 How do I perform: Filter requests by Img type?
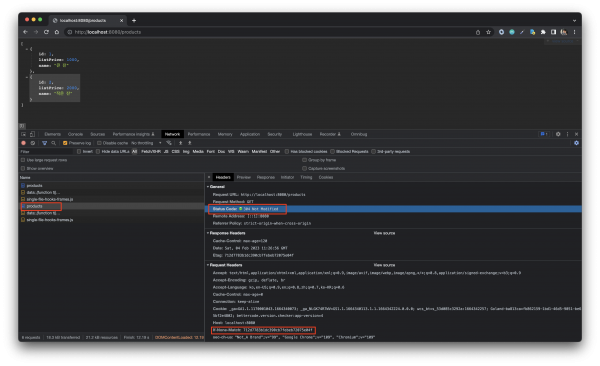[x=186, y=152]
